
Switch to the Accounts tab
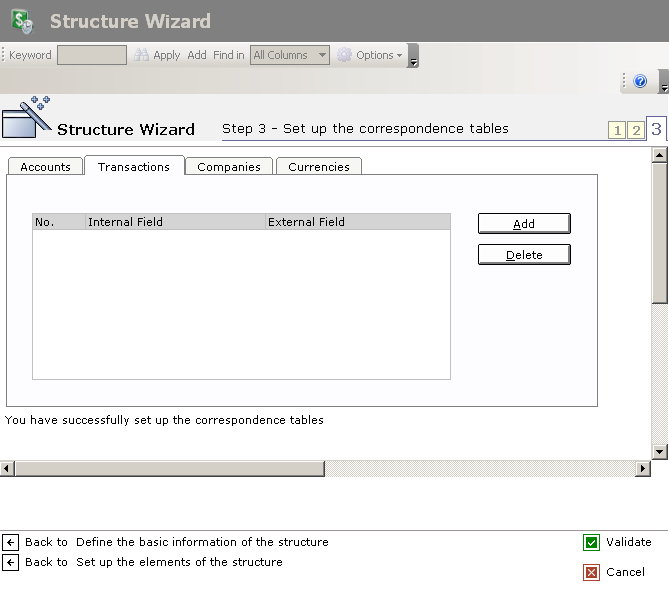[x=45, y=167]
